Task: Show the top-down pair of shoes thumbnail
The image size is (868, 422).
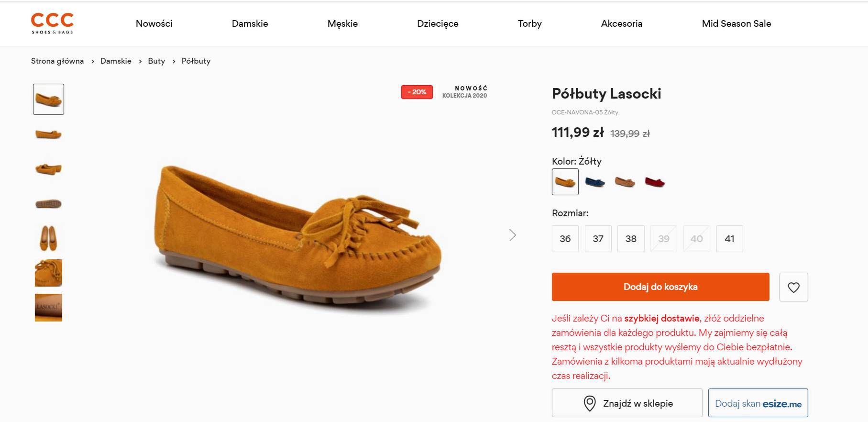Action: (x=48, y=238)
